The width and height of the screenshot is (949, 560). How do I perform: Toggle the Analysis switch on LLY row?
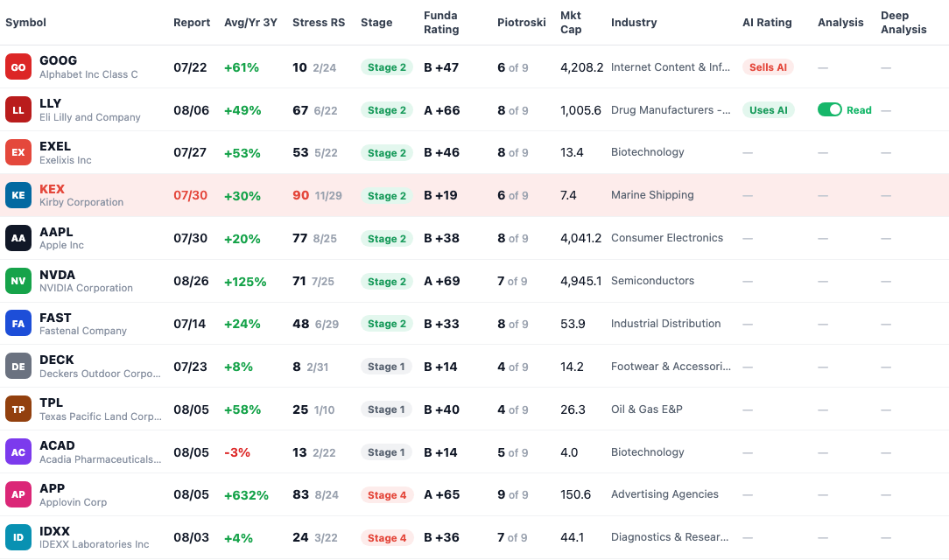(x=829, y=109)
